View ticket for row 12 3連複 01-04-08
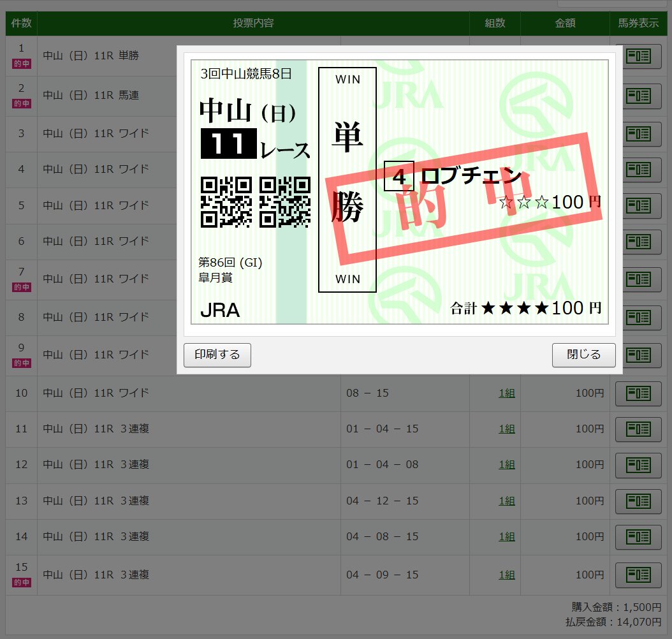Viewport: 672px width, 639px height. [x=639, y=466]
